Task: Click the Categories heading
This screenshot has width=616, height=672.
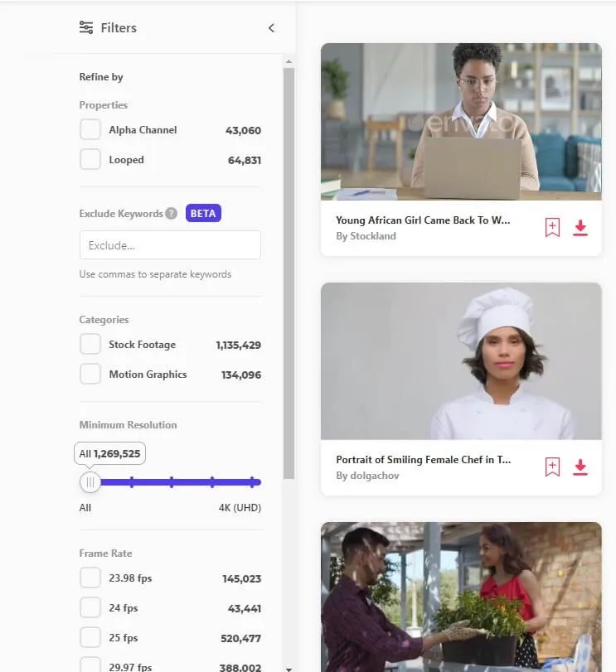Action: (104, 320)
